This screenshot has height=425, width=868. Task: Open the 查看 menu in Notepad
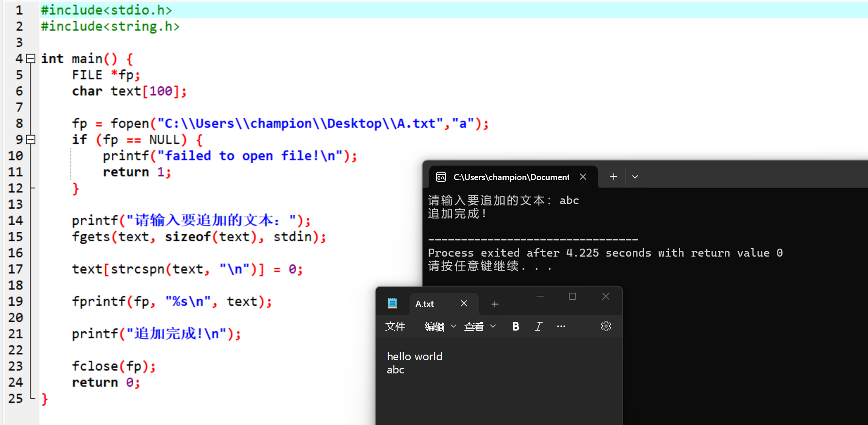(480, 326)
